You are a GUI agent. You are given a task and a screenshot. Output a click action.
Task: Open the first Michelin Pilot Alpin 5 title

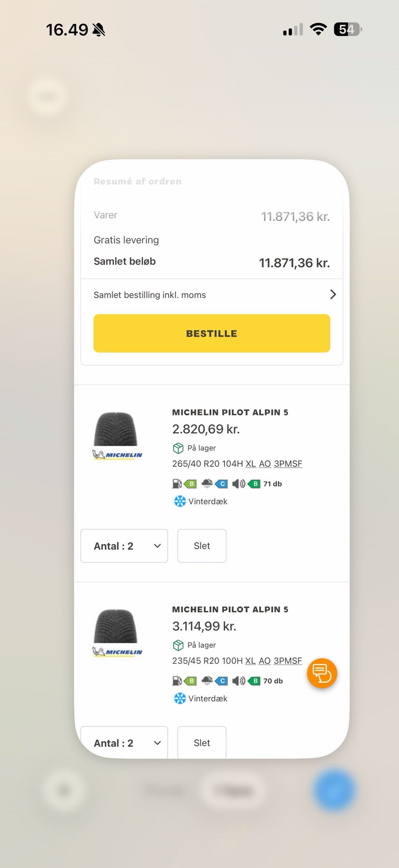click(x=230, y=412)
